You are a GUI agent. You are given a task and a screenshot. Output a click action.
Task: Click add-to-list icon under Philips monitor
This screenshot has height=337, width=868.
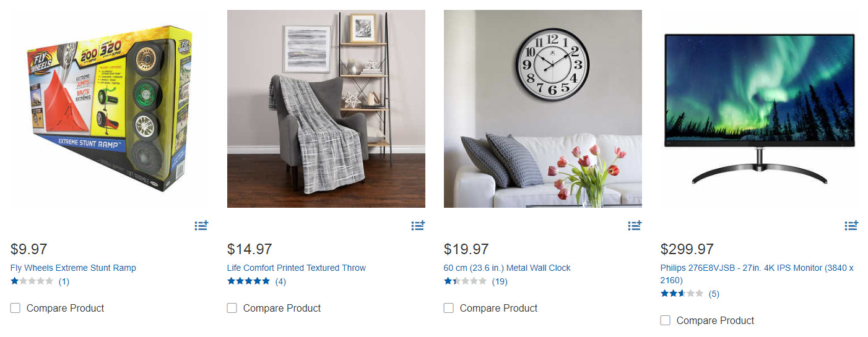tap(851, 226)
